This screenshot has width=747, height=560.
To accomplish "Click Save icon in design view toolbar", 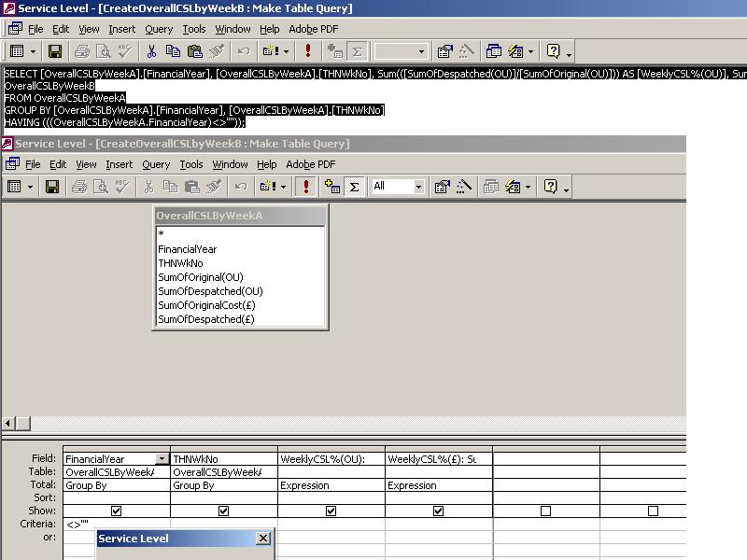I will (x=52, y=187).
